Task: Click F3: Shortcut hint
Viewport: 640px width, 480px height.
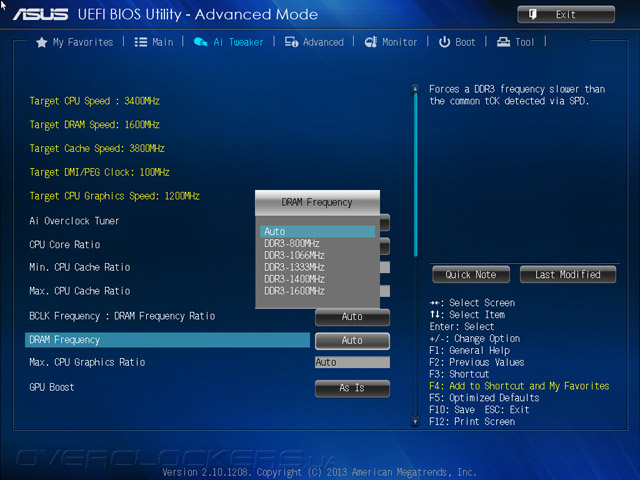Action: coord(459,374)
